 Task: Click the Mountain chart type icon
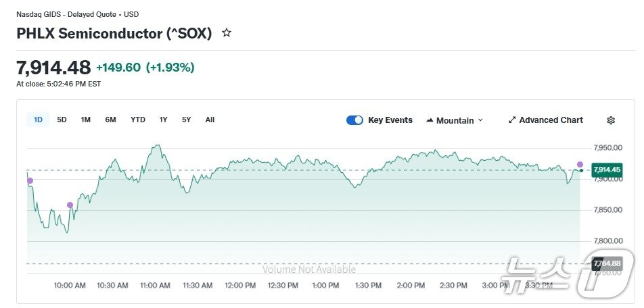click(x=430, y=120)
